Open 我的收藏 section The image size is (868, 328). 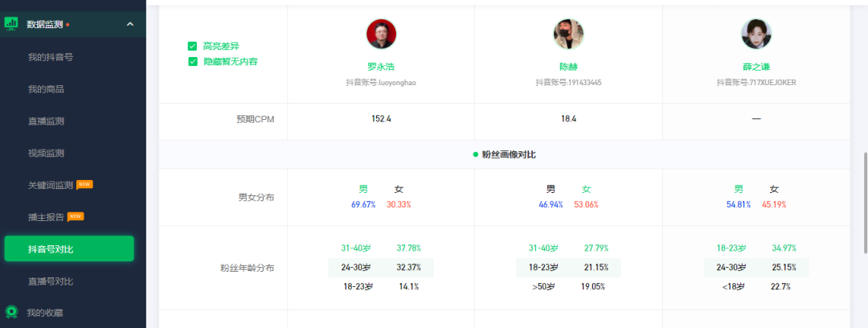coord(45,313)
